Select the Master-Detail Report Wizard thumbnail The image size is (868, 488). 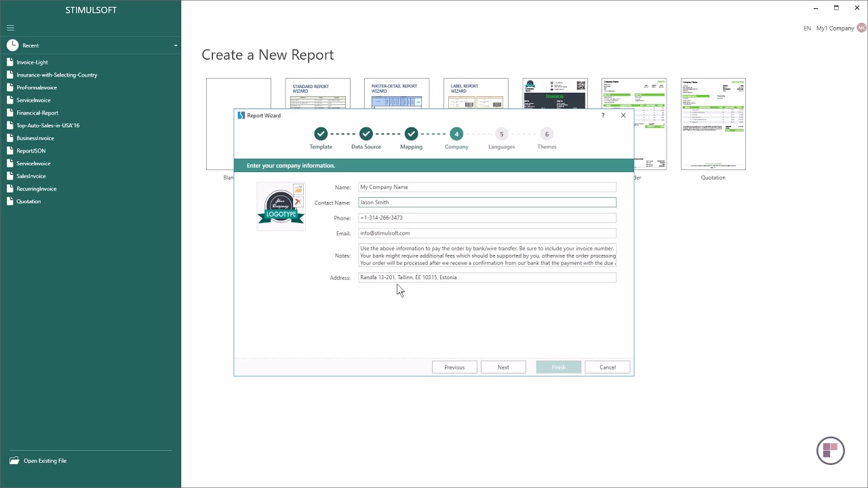coord(397,95)
